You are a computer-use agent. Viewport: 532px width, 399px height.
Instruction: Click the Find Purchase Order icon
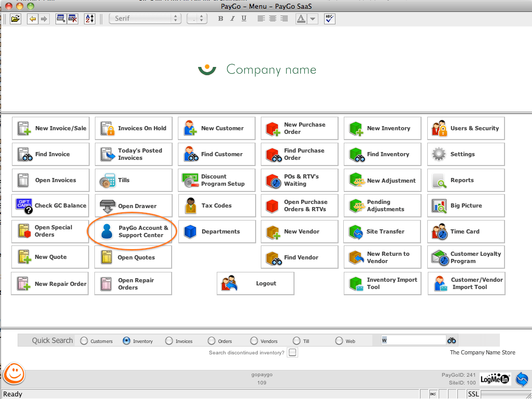(274, 155)
